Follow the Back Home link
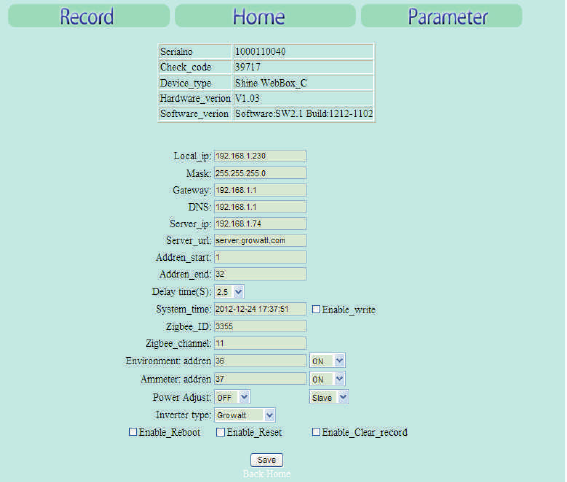Image resolution: width=567 pixels, height=482 pixels. 267,474
